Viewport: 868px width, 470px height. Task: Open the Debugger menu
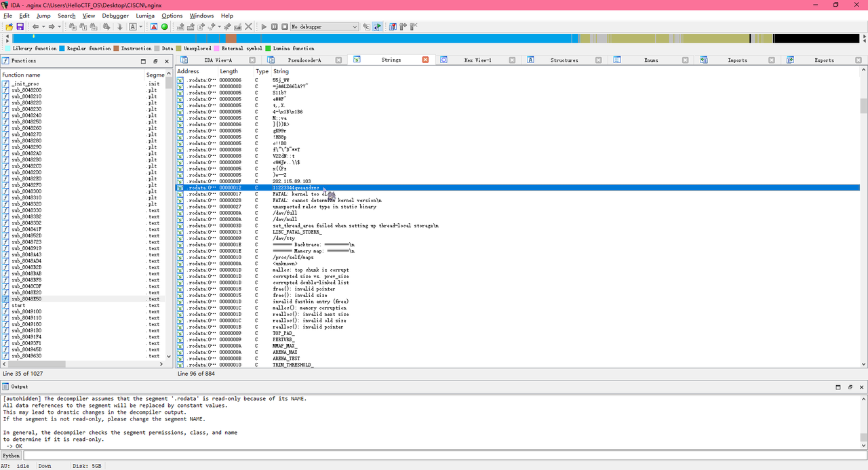click(115, 16)
